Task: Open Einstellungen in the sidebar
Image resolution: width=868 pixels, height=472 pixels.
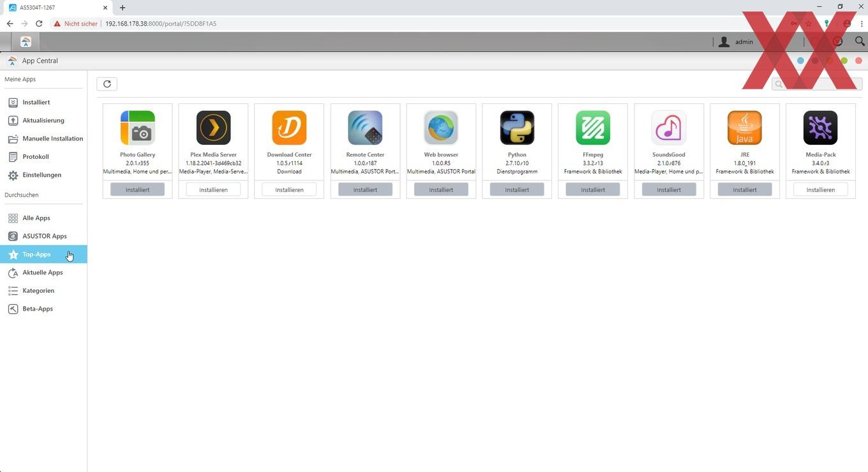Action: (43, 175)
